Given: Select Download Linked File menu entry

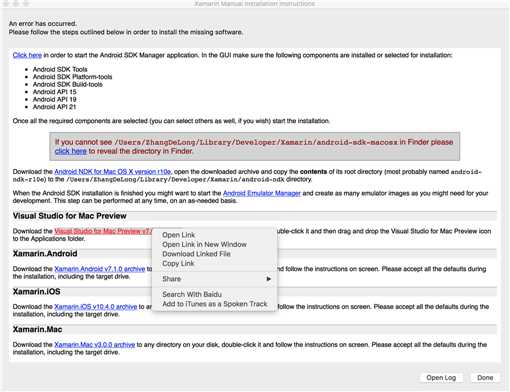Looking at the screenshot, I should [x=214, y=254].
